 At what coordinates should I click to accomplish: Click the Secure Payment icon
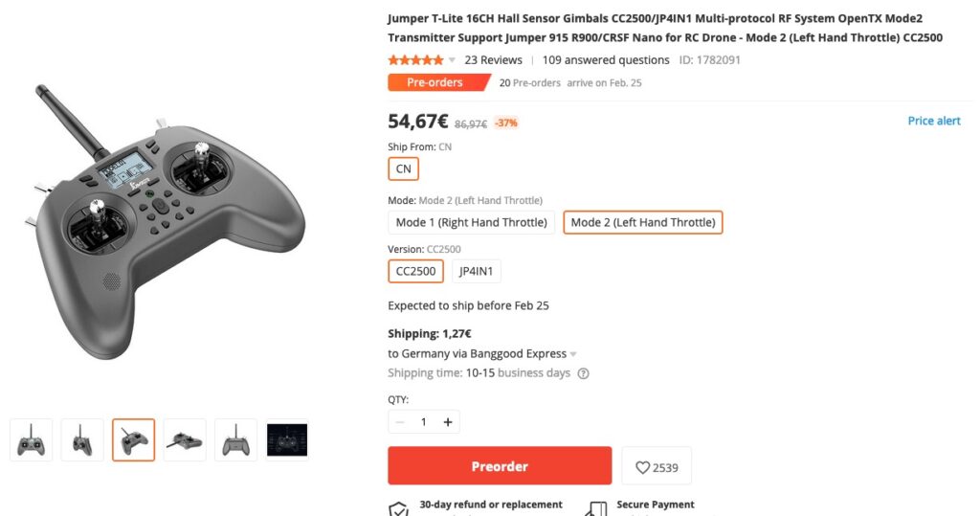point(595,508)
